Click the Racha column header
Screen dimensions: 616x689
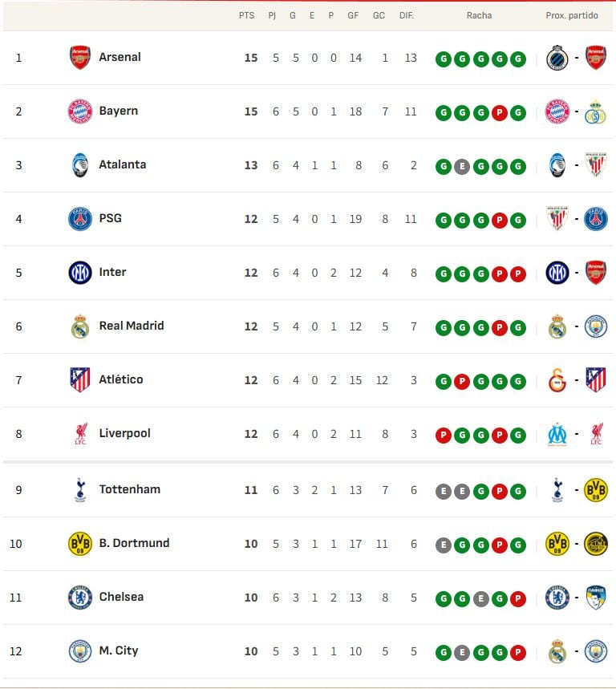coord(479,15)
